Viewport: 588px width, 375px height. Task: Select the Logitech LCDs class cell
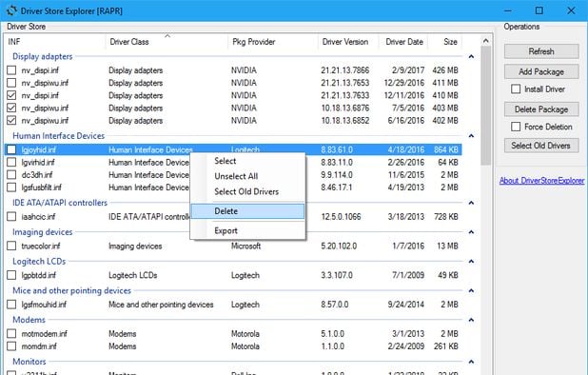133,275
